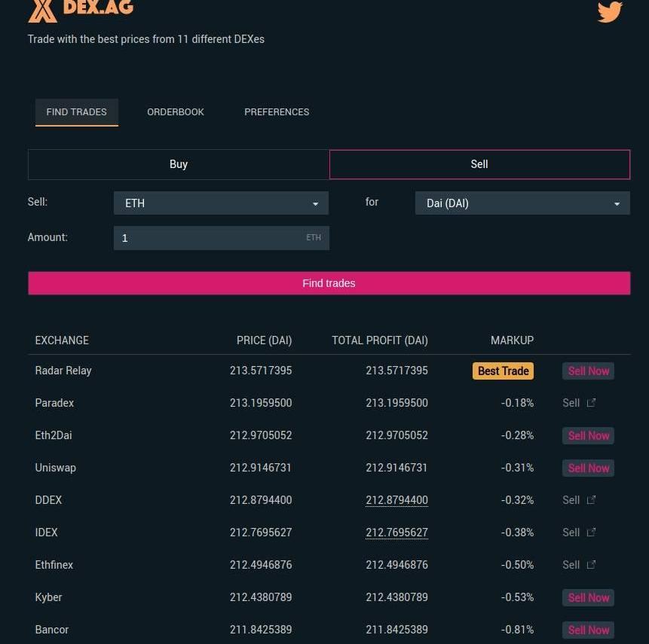
Task: Click the Sell link for DDEX
Action: tap(571, 500)
